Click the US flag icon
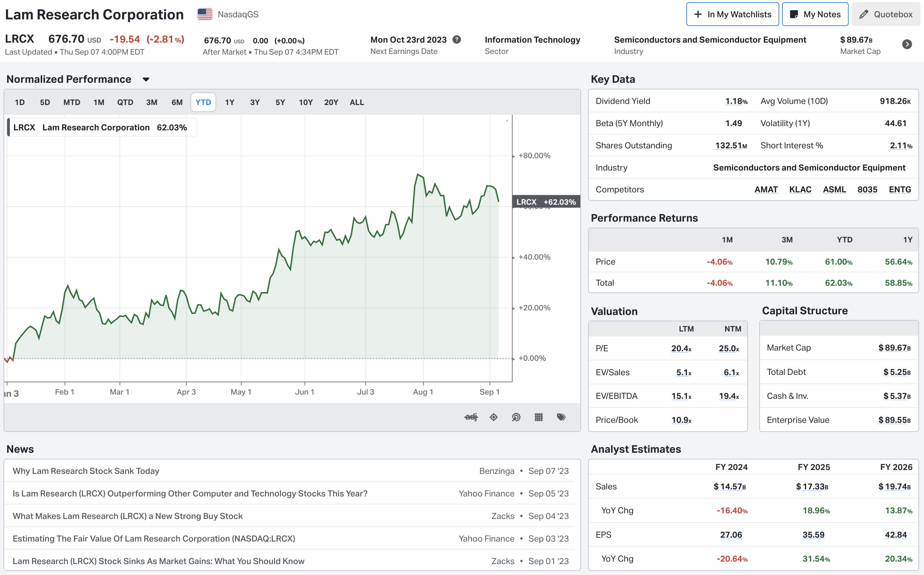This screenshot has height=575, width=924. pyautogui.click(x=205, y=14)
